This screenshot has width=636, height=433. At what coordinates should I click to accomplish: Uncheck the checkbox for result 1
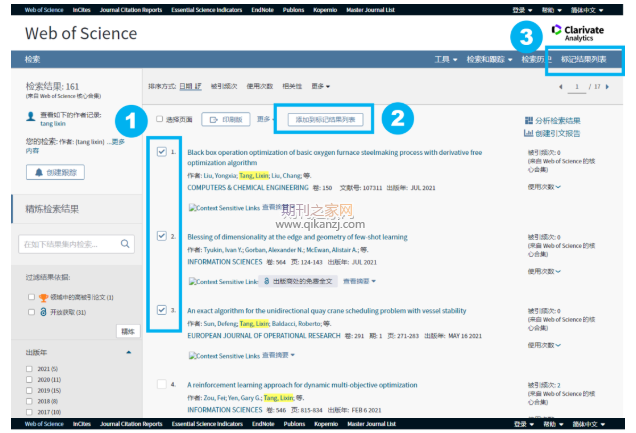coord(161,152)
